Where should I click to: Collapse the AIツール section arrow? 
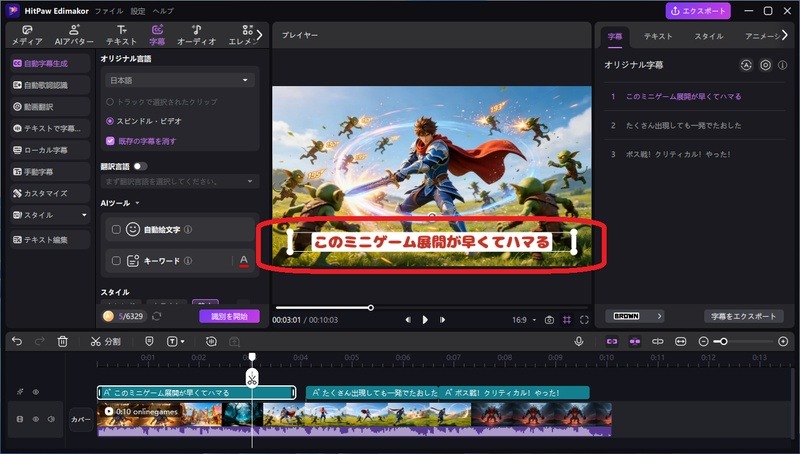[137, 203]
